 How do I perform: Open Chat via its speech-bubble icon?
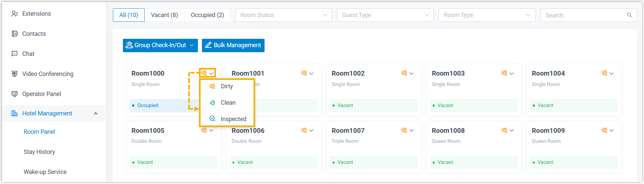coord(14,54)
